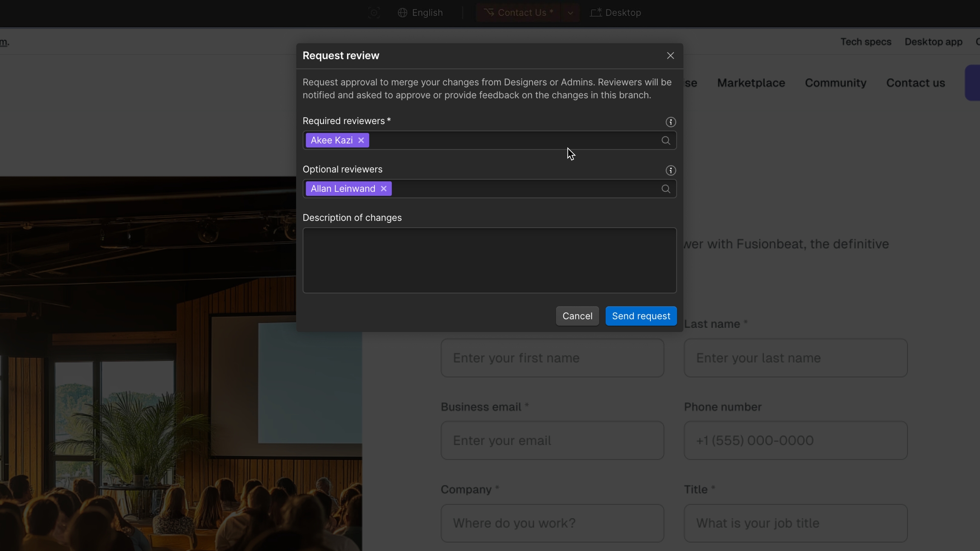This screenshot has height=551, width=980.
Task: Open the English language selector
Action: tap(420, 13)
